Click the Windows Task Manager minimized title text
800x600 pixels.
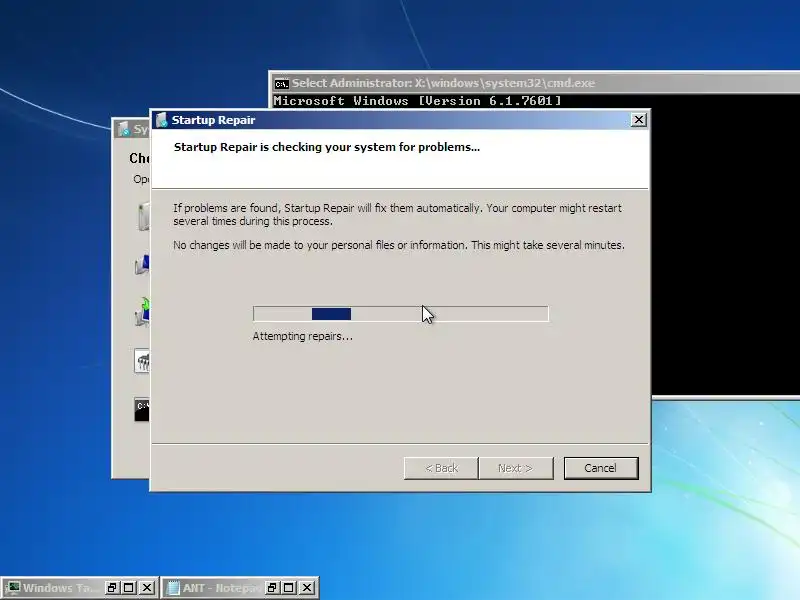tap(62, 588)
